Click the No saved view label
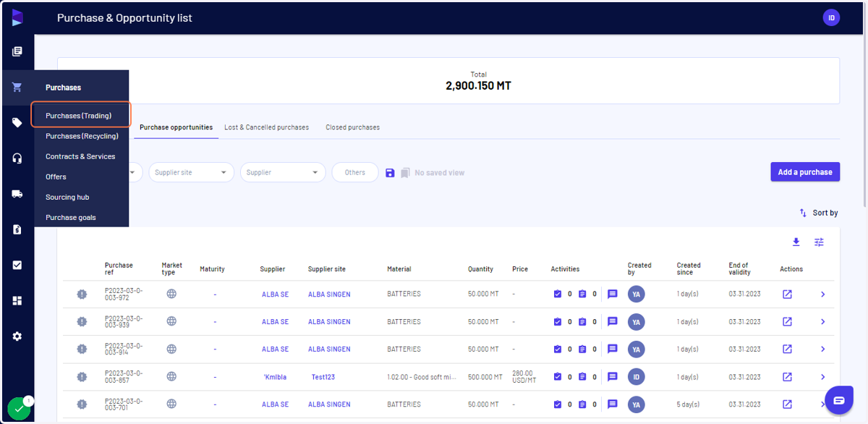Image resolution: width=868 pixels, height=424 pixels. pos(440,173)
